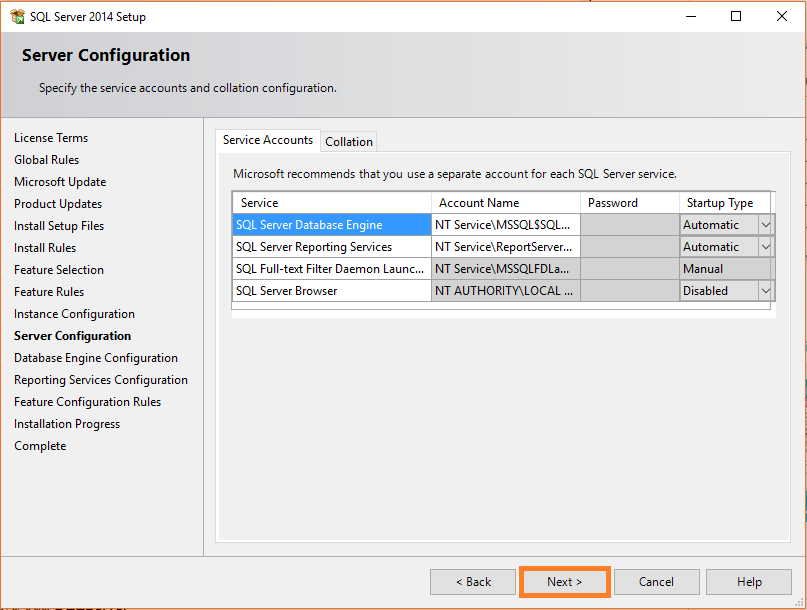Close the SQL Server 2014 Setup window
Image resolution: width=807 pixels, height=610 pixels.
782,16
